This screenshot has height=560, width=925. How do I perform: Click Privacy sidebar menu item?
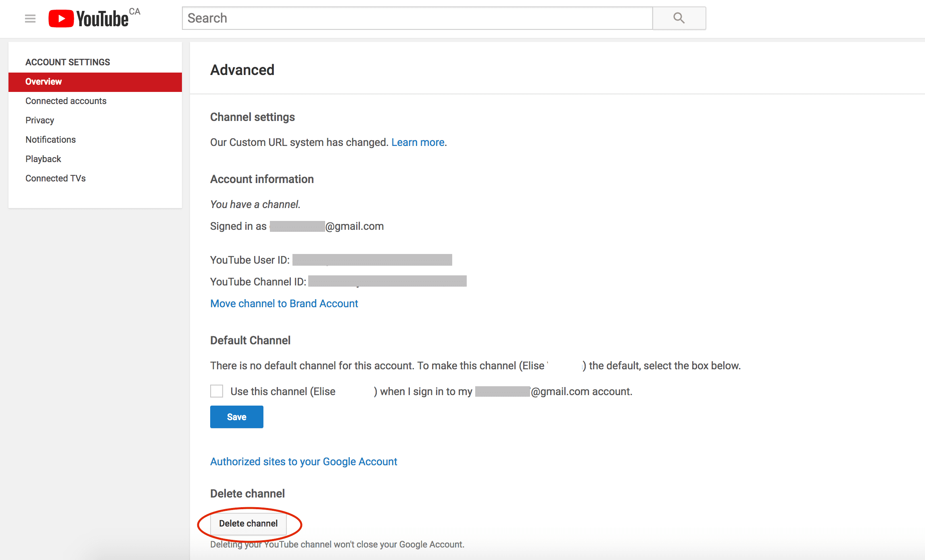coord(40,120)
